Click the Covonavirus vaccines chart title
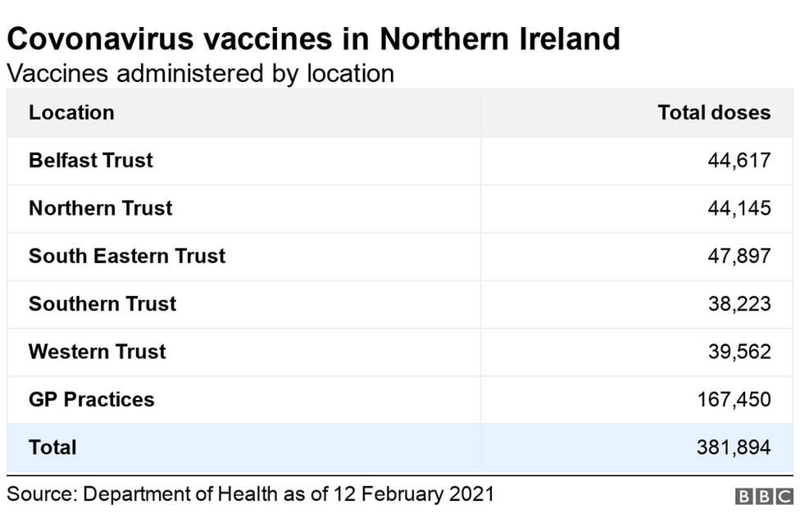The width and height of the screenshot is (800, 532). 313,39
